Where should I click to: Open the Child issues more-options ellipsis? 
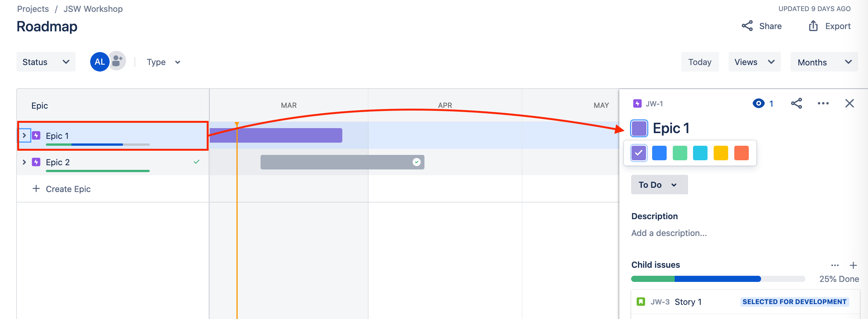[835, 265]
